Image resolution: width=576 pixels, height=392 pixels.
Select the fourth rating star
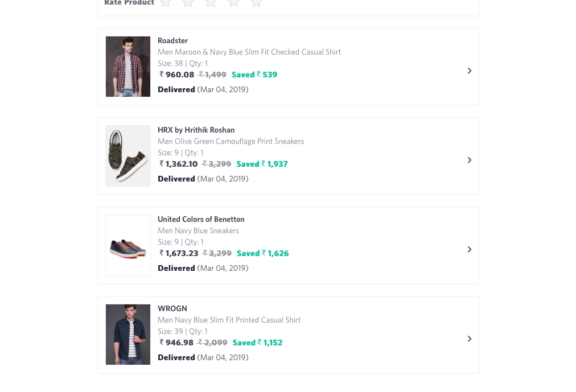tap(233, 3)
